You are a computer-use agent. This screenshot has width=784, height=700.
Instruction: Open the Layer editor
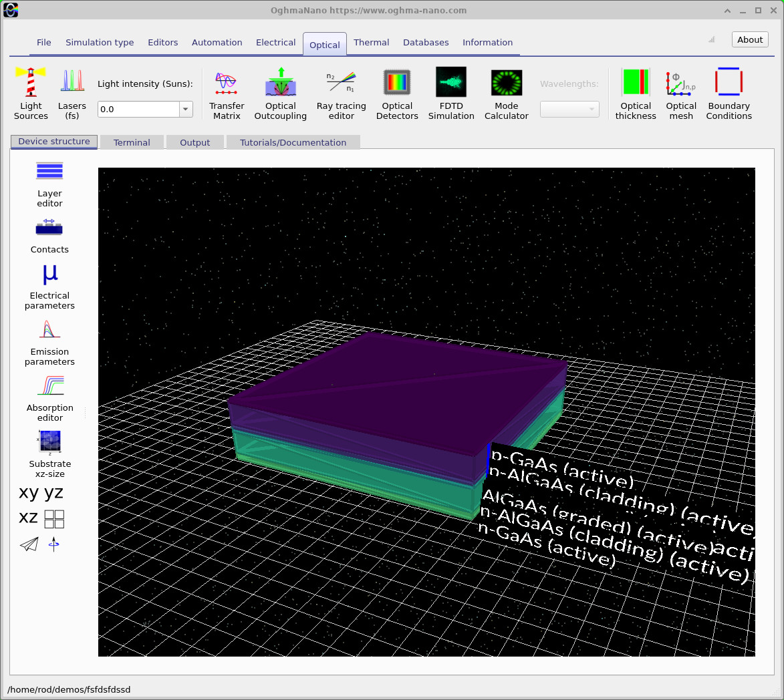click(x=49, y=184)
